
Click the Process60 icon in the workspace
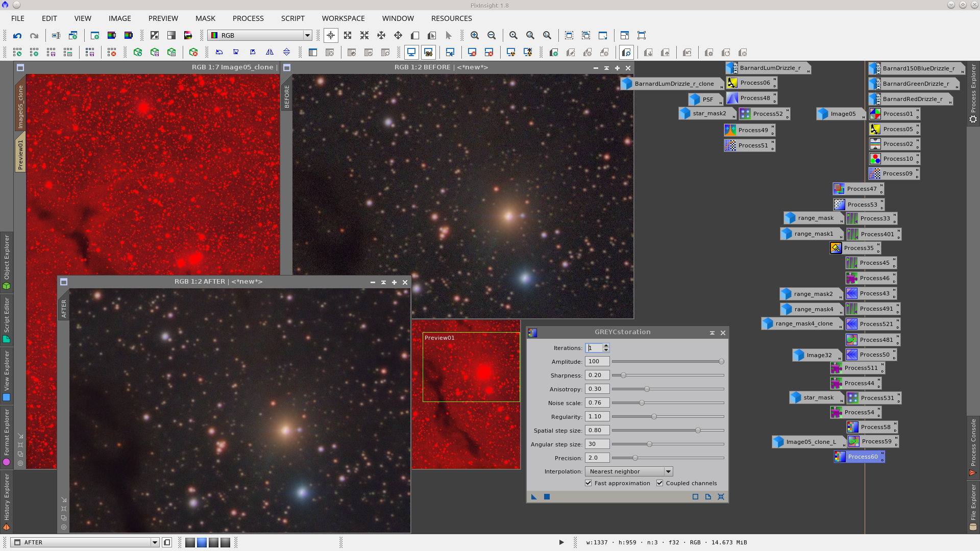pos(859,457)
